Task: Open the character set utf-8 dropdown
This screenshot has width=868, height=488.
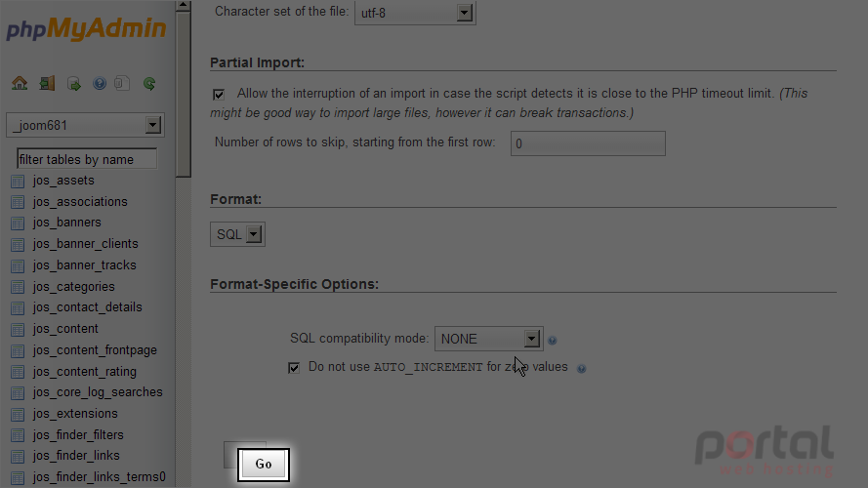Action: (415, 12)
